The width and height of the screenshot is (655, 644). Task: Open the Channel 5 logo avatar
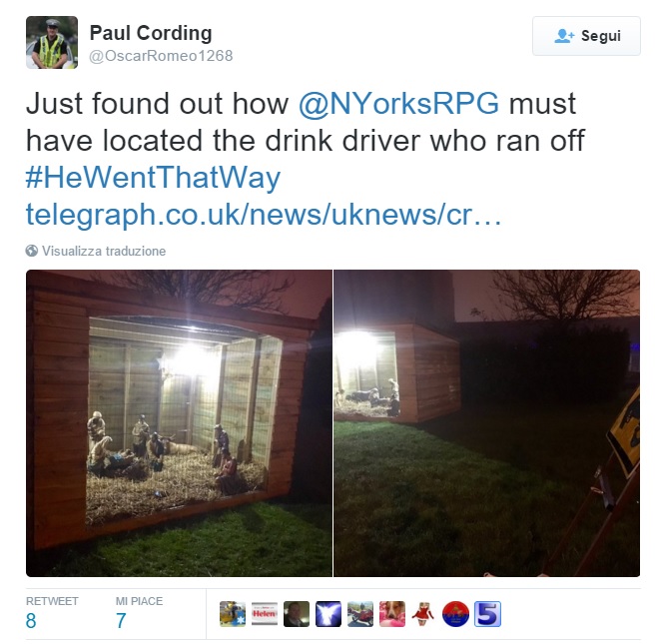tap(487, 614)
